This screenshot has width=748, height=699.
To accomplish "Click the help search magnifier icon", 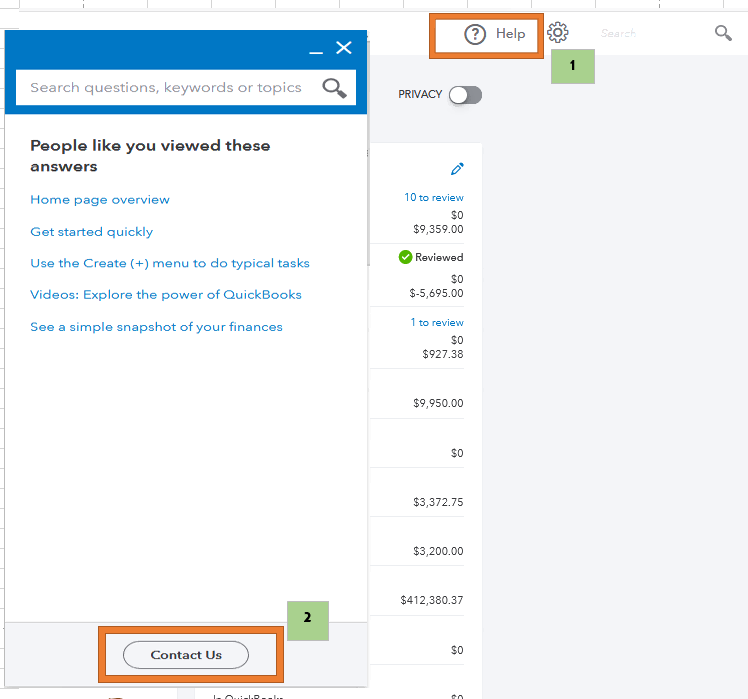I will click(x=334, y=88).
